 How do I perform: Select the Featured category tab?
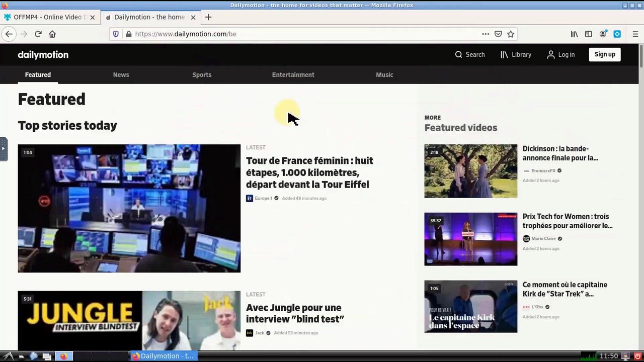coord(38,74)
